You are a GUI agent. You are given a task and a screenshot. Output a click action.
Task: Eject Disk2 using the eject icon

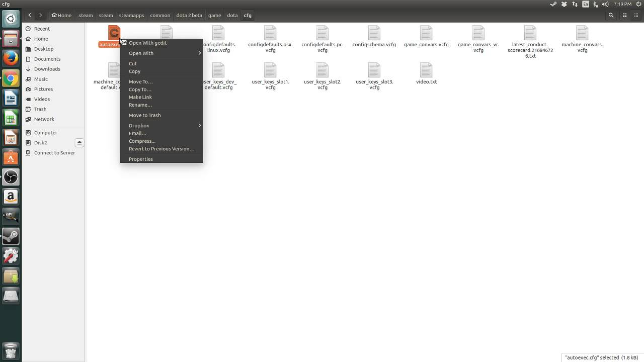coord(79,143)
